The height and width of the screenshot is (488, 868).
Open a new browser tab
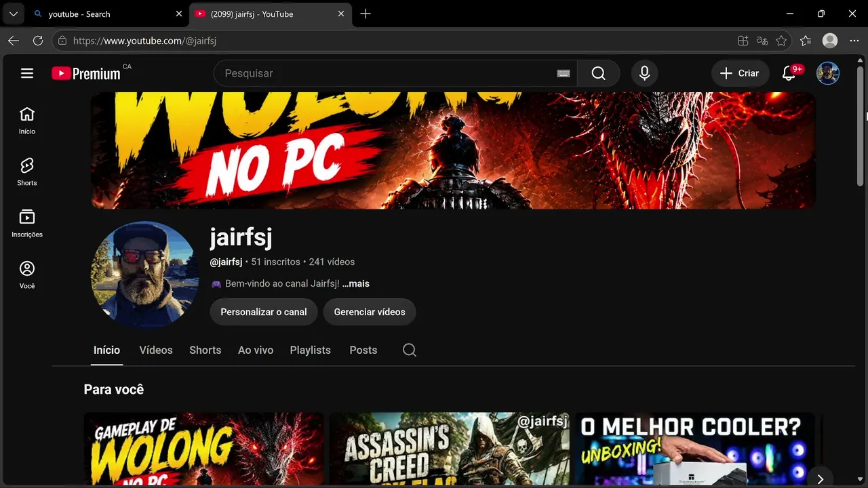(x=366, y=14)
